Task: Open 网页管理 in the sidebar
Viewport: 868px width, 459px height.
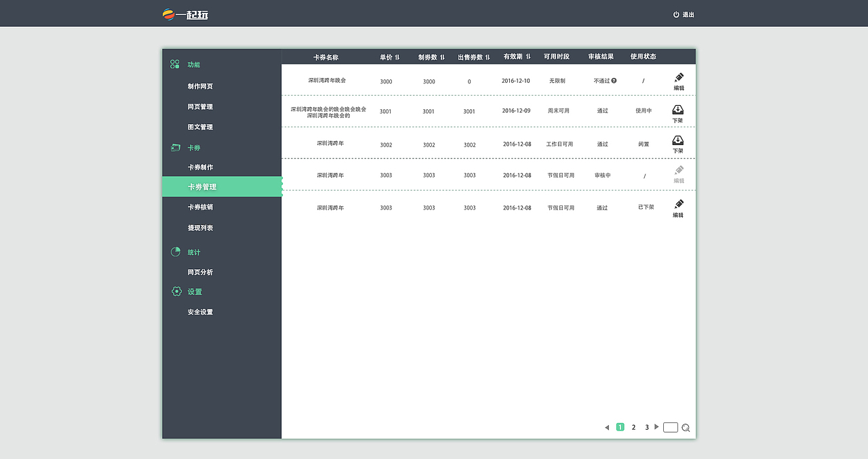Action: tap(200, 107)
